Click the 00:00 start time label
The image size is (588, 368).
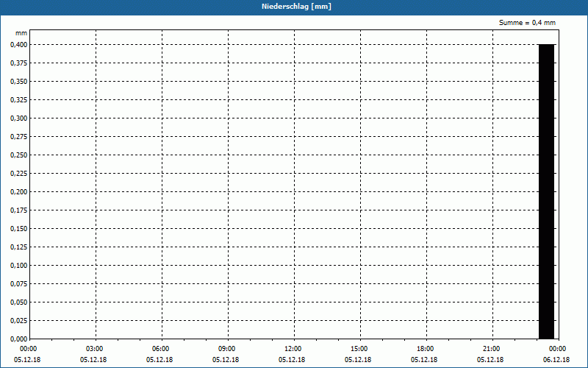(x=28, y=349)
